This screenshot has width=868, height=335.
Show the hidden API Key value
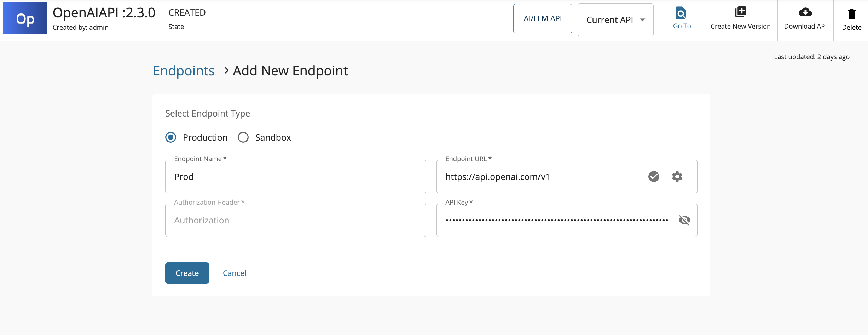684,220
